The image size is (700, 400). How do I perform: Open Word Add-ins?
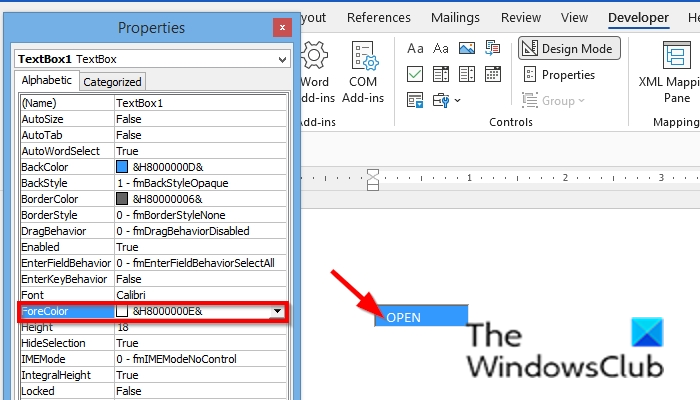tap(317, 73)
